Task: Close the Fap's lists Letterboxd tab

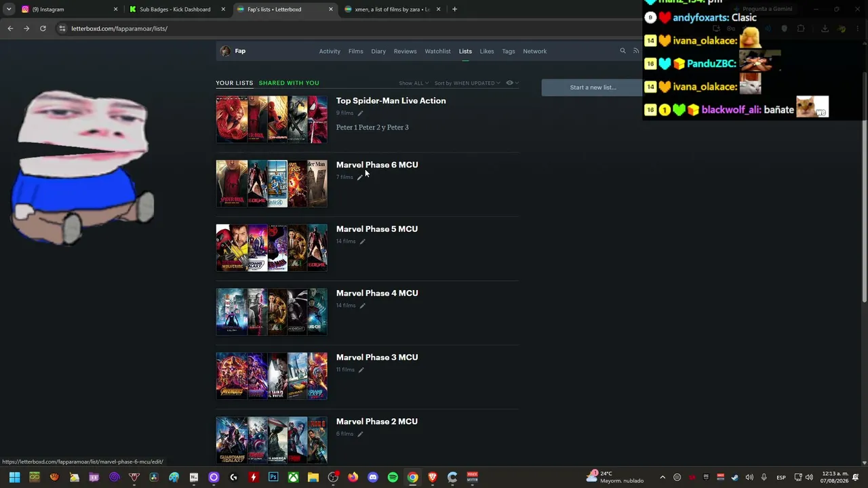Action: [x=331, y=9]
